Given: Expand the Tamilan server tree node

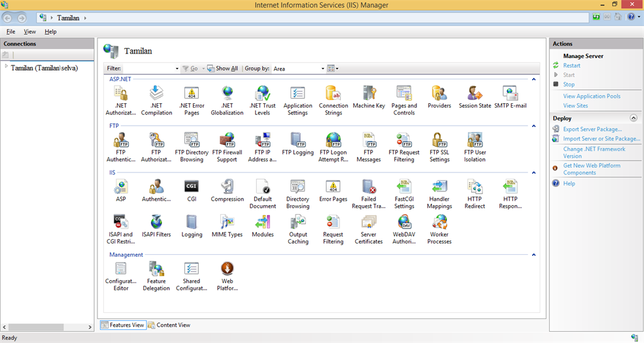Looking at the screenshot, I should [x=6, y=66].
